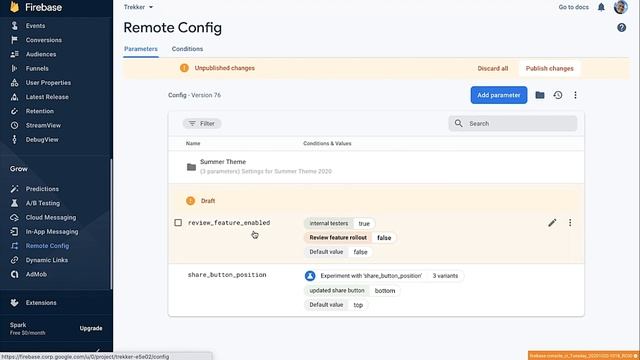Screen dimensions: 640x360
Task: Switch to the Parameters tab
Action: pos(141,49)
